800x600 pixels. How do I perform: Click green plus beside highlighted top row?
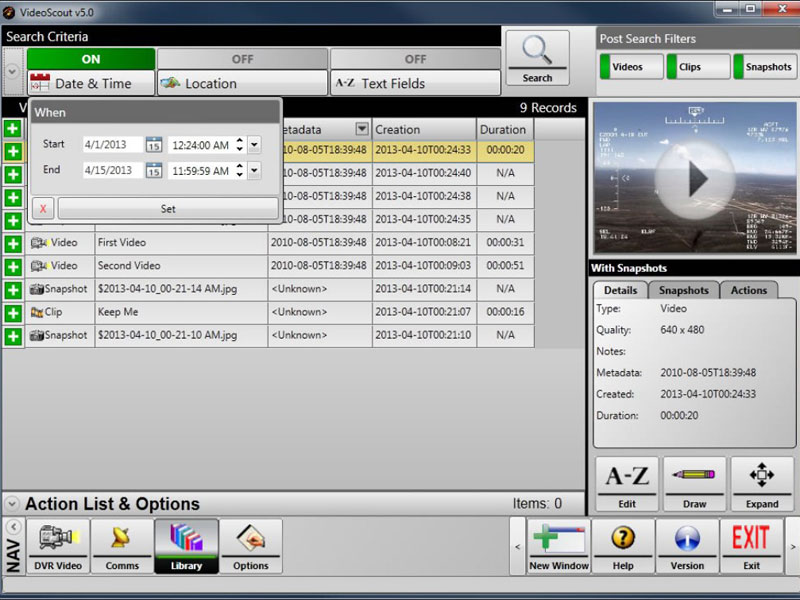point(13,151)
